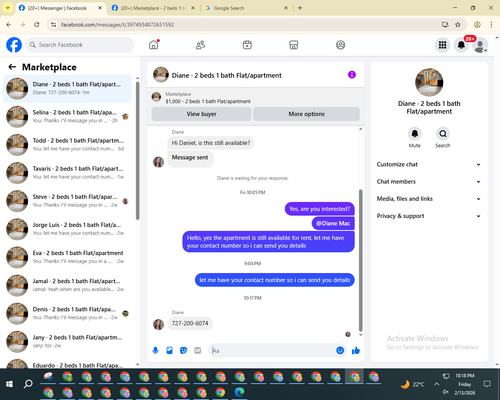This screenshot has width=500, height=400.
Task: Open the Jany conversation in the list
Action: 67,341
